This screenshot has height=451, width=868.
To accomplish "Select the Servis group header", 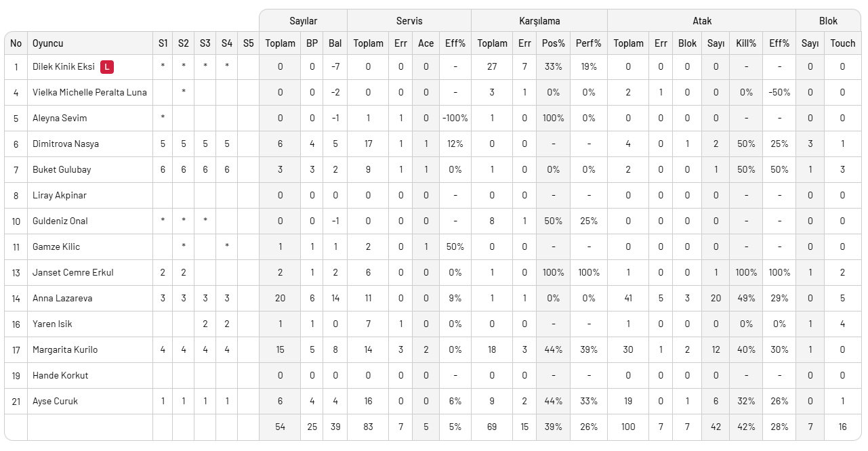I will (409, 21).
